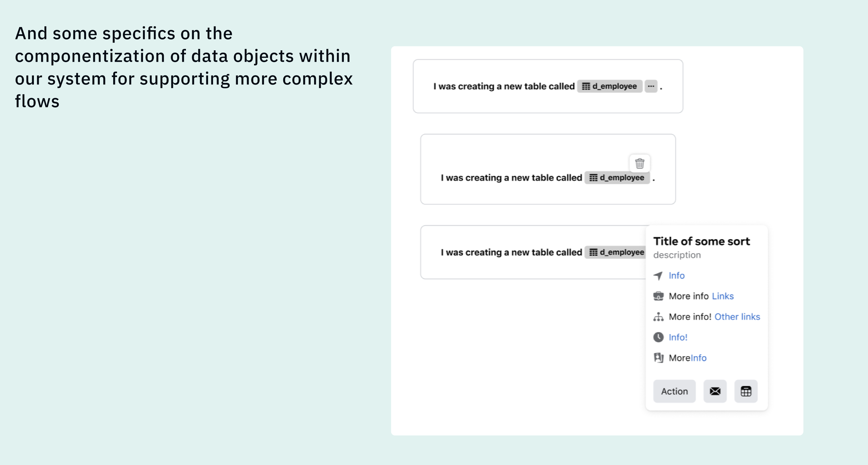Click the MoreInfo link in the popup

[698, 358]
